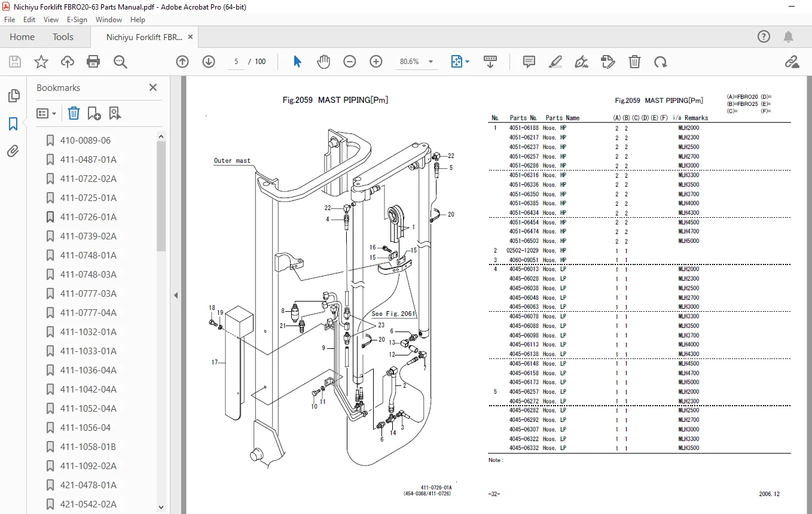The width and height of the screenshot is (812, 514).
Task: Switch to the Home tab
Action: 22,37
